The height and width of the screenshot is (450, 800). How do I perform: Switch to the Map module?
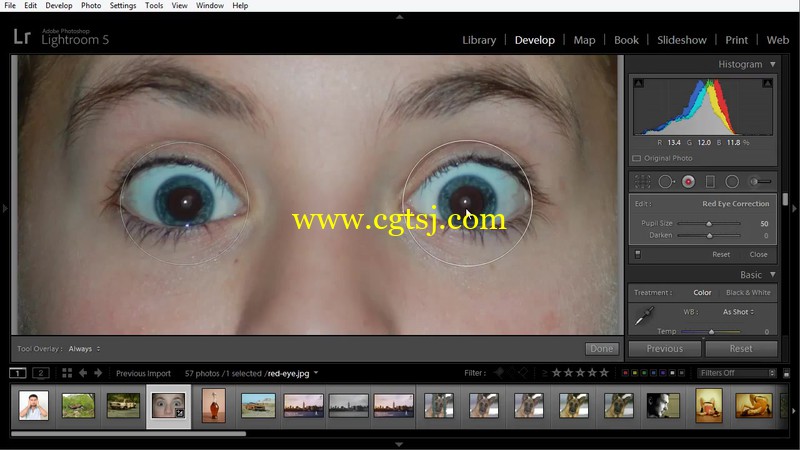coord(584,40)
